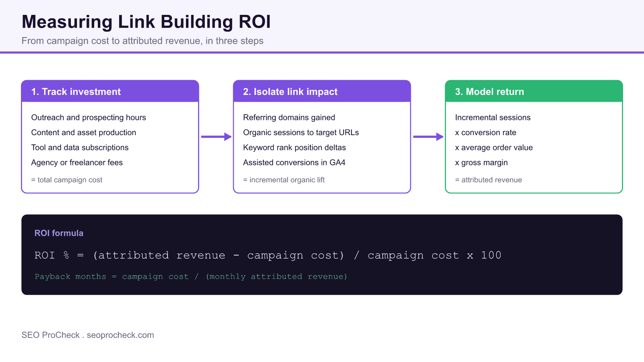Click '= attributed revenue' summary

[489, 180]
